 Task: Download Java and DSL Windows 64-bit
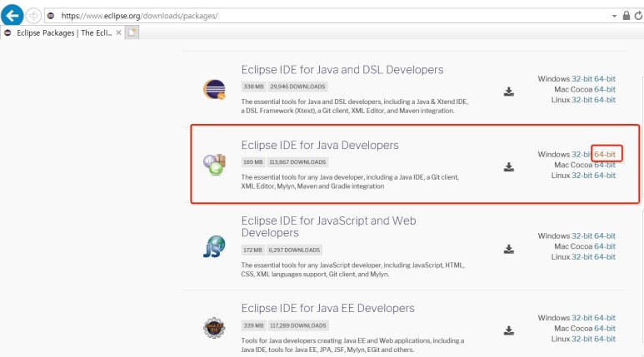(605, 79)
